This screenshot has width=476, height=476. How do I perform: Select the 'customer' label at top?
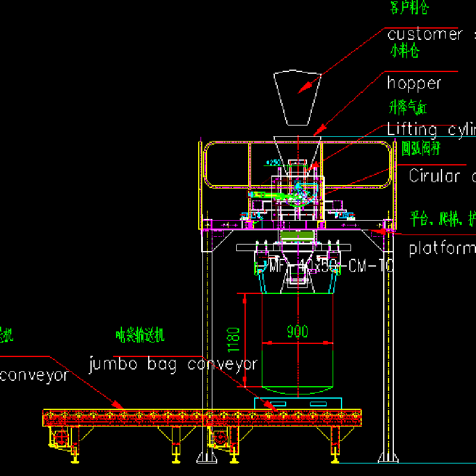[424, 35]
